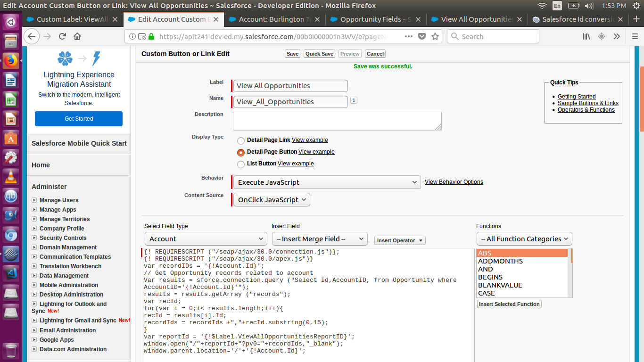This screenshot has width=644, height=362.
Task: Open Ubuntu Dash search icon
Action: click(x=11, y=22)
